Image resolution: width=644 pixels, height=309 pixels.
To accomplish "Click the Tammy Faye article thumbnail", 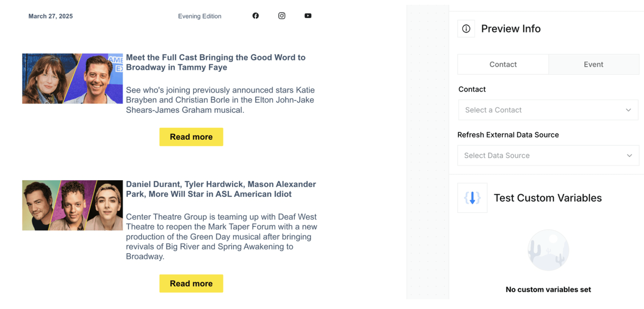I will click(x=73, y=79).
